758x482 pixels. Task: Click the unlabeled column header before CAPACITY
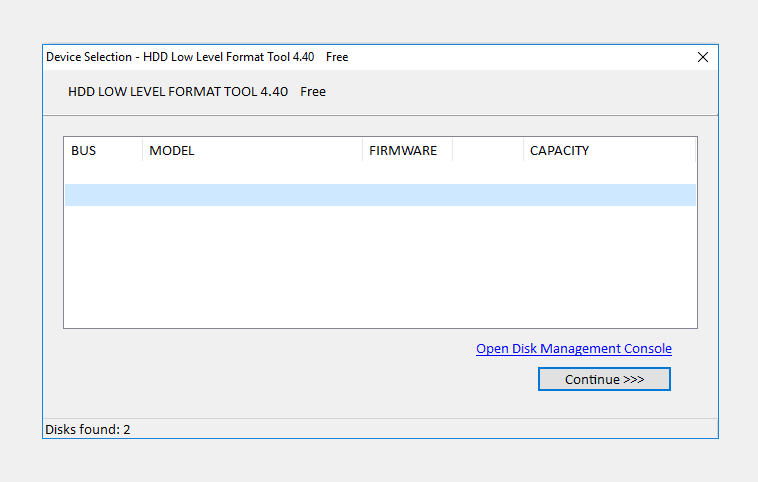488,150
